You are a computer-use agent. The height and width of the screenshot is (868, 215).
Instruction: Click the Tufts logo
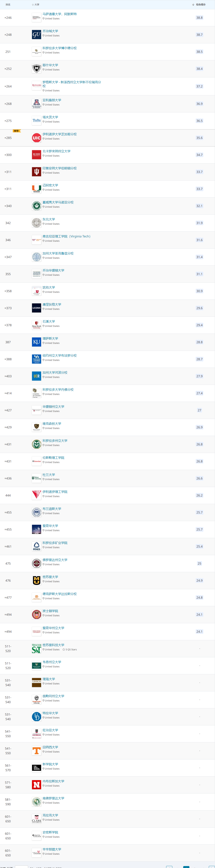(36, 121)
